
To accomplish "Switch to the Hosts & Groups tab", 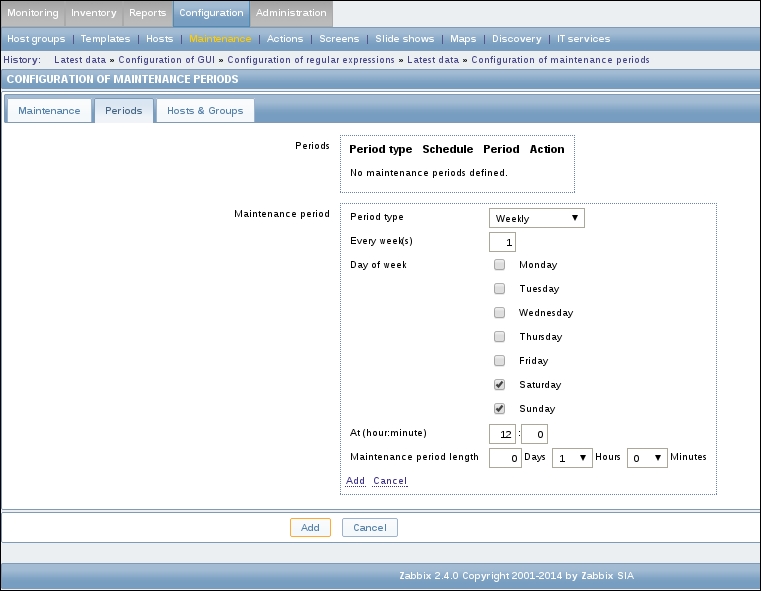I will pyautogui.click(x=205, y=111).
